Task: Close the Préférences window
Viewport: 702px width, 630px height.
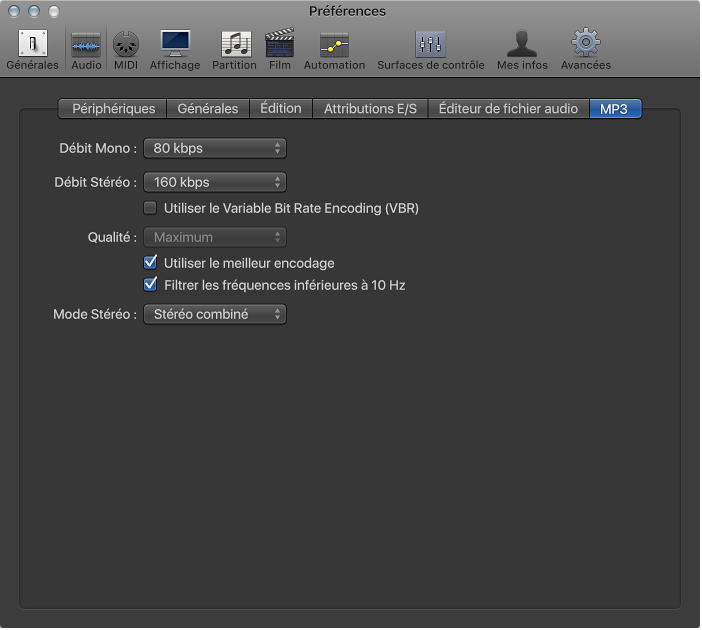Action: pyautogui.click(x=14, y=11)
